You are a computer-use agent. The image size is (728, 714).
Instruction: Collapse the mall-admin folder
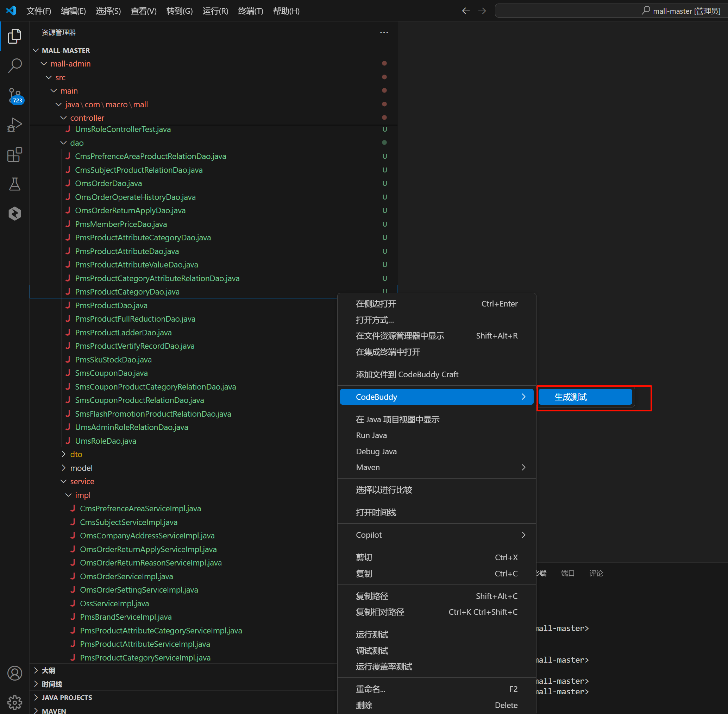(213, 64)
